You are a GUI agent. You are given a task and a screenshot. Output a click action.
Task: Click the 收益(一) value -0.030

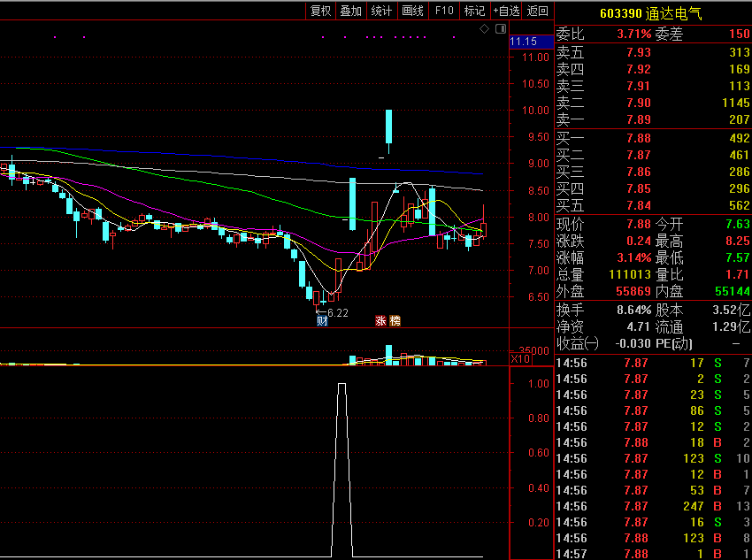pos(633,344)
